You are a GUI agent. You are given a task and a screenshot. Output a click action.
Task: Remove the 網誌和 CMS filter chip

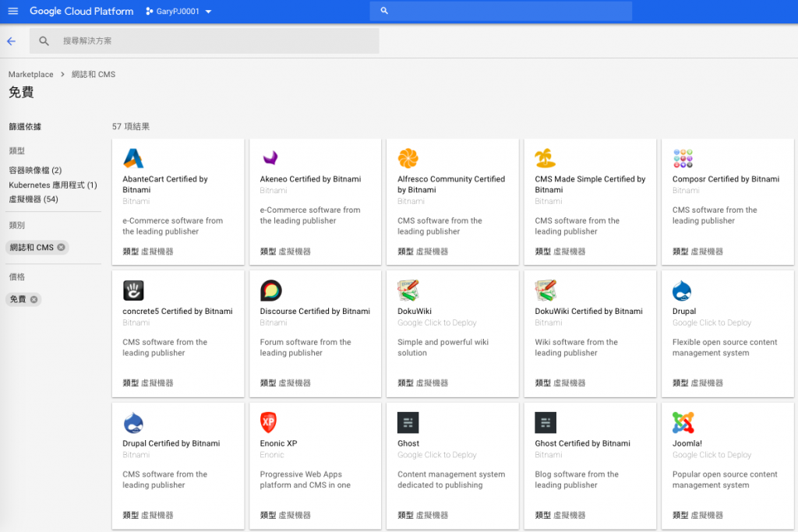tap(61, 247)
